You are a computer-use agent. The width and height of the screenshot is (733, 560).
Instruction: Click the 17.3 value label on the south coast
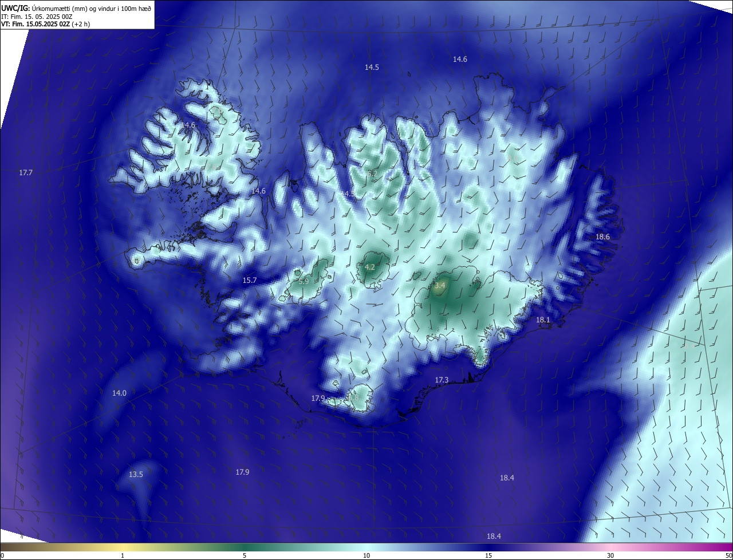pyautogui.click(x=442, y=380)
